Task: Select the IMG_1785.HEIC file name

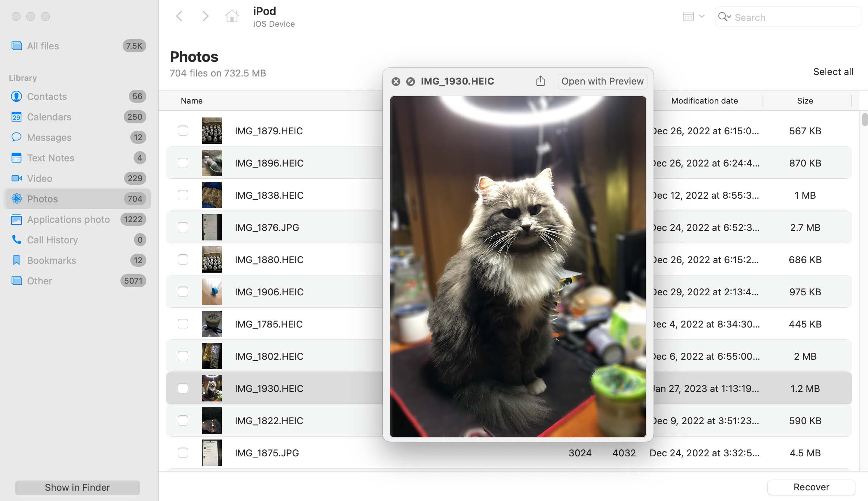Action: (x=269, y=324)
